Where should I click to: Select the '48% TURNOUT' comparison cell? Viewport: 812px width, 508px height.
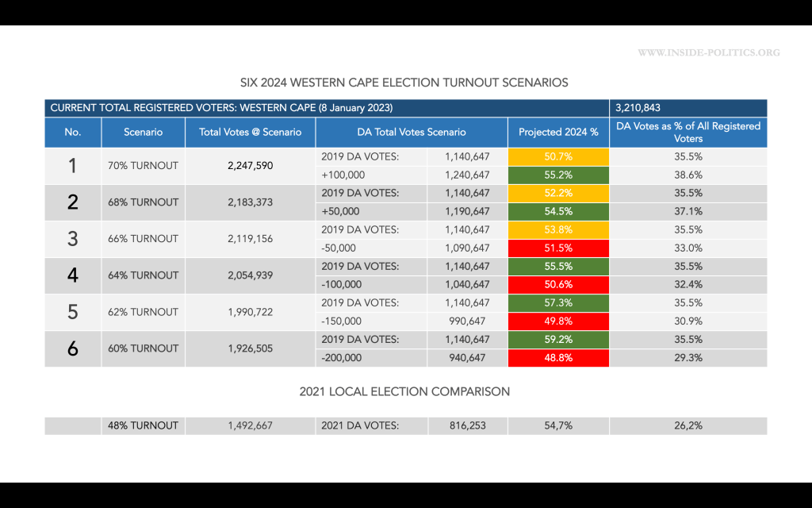(144, 426)
